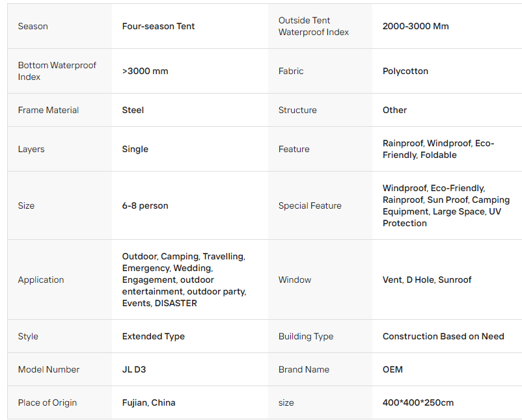Select the OEM brand name value
This screenshot has height=420, width=522.
pos(392,370)
